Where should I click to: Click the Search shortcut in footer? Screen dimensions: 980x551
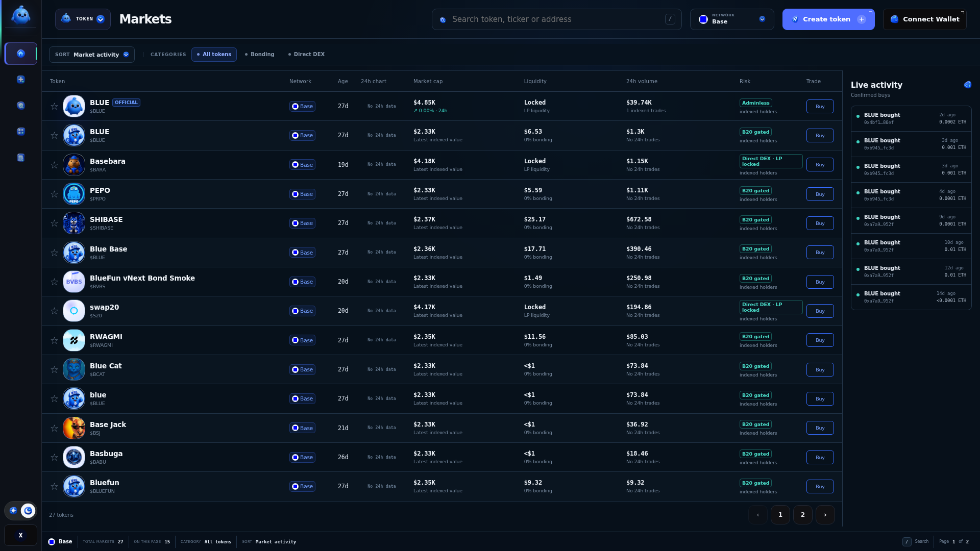916,542
